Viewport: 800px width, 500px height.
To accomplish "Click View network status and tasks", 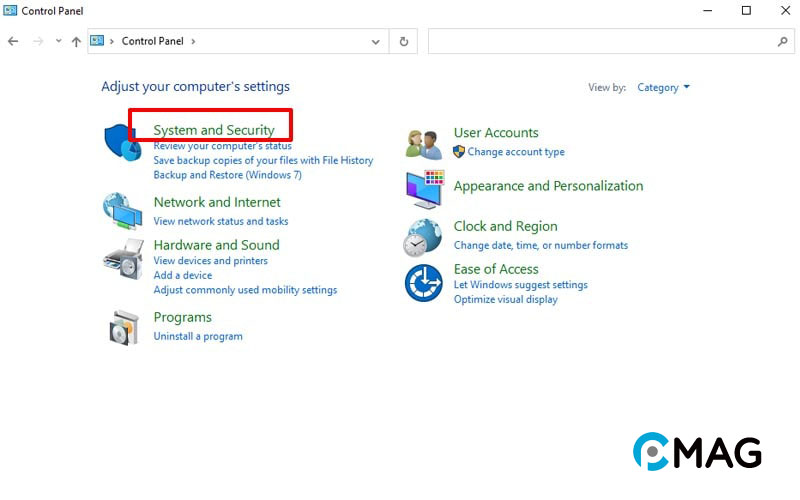I will click(221, 221).
